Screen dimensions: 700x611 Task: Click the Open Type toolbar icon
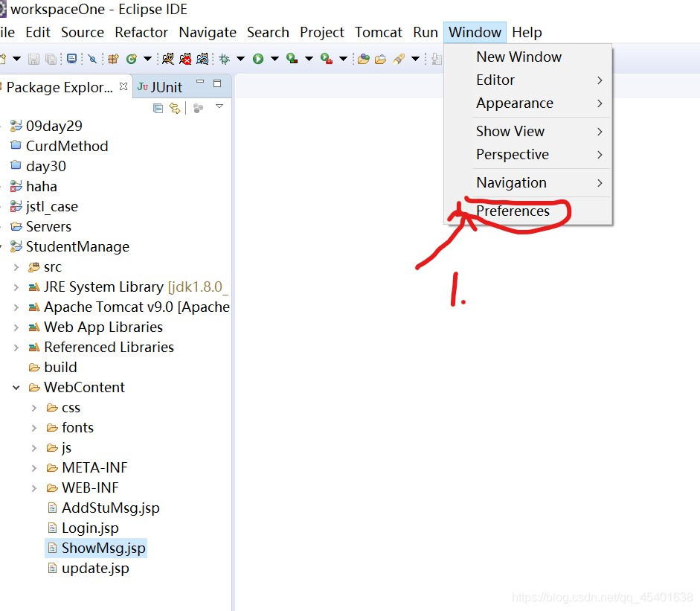(x=364, y=59)
